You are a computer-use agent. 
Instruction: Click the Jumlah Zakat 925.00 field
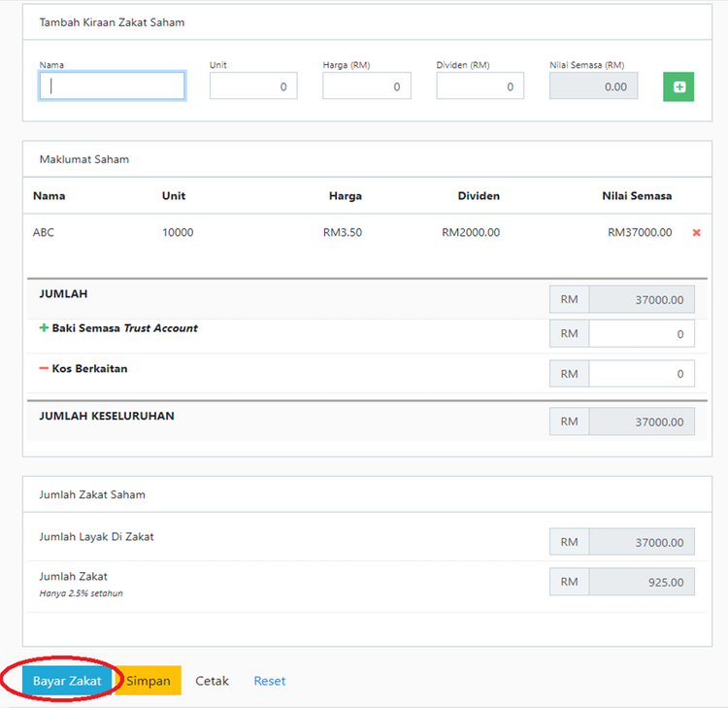(x=641, y=582)
